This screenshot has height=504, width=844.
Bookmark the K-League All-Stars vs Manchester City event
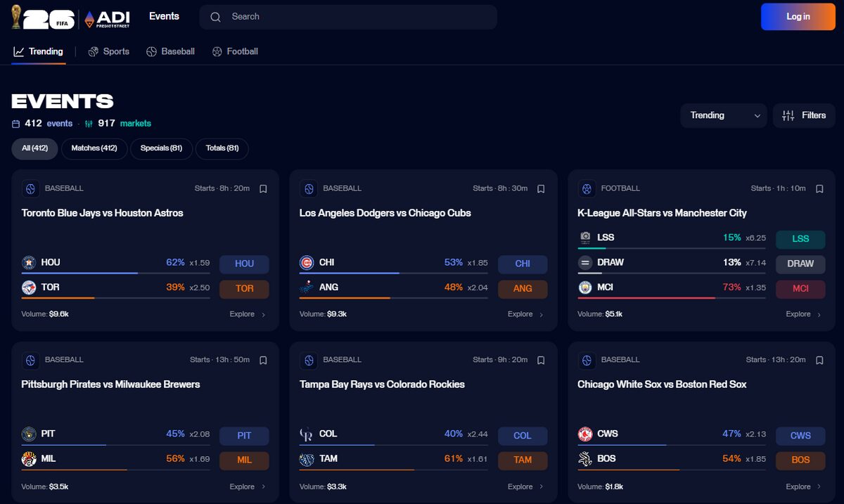pyautogui.click(x=819, y=188)
